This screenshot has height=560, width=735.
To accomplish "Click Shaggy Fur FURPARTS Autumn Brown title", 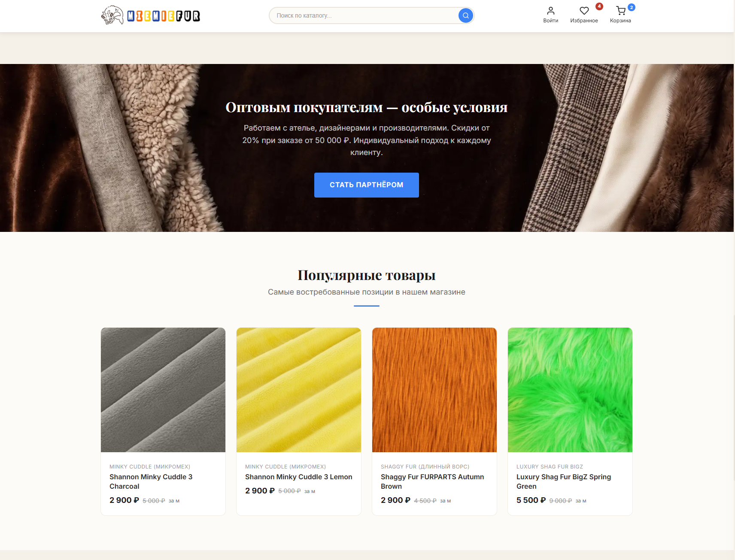I will (432, 481).
